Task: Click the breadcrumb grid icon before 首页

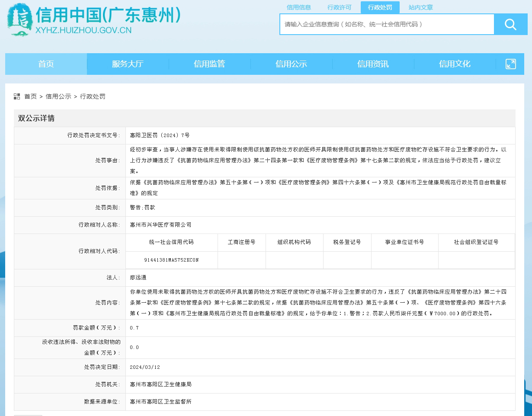Action: click(16, 96)
